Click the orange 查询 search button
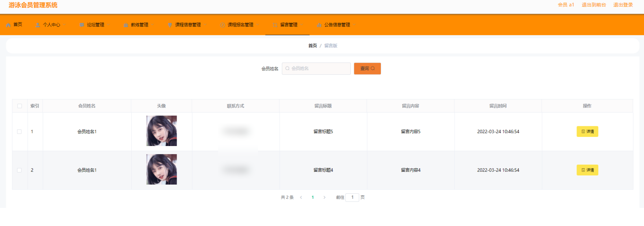The height and width of the screenshot is (226, 644). pyautogui.click(x=367, y=69)
